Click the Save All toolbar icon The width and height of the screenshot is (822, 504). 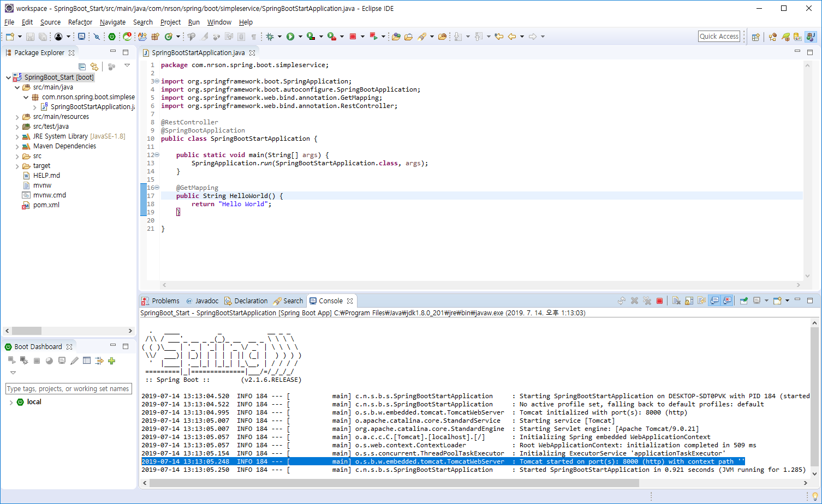(43, 37)
